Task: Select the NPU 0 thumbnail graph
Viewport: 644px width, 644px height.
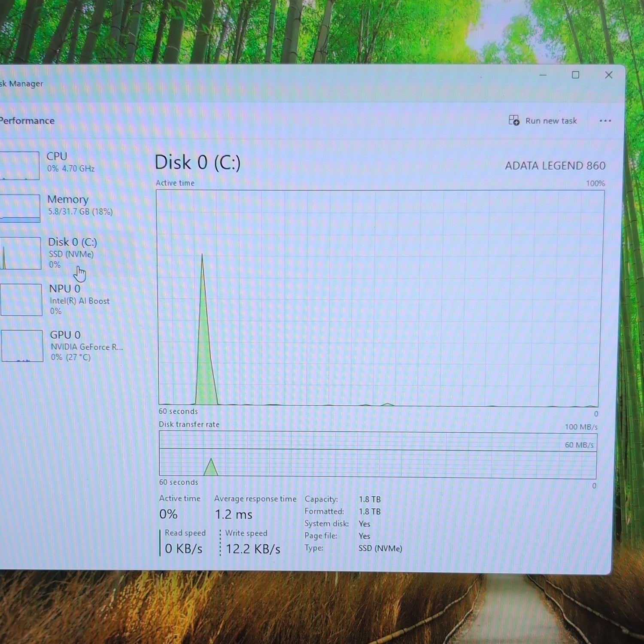Action: click(x=21, y=300)
